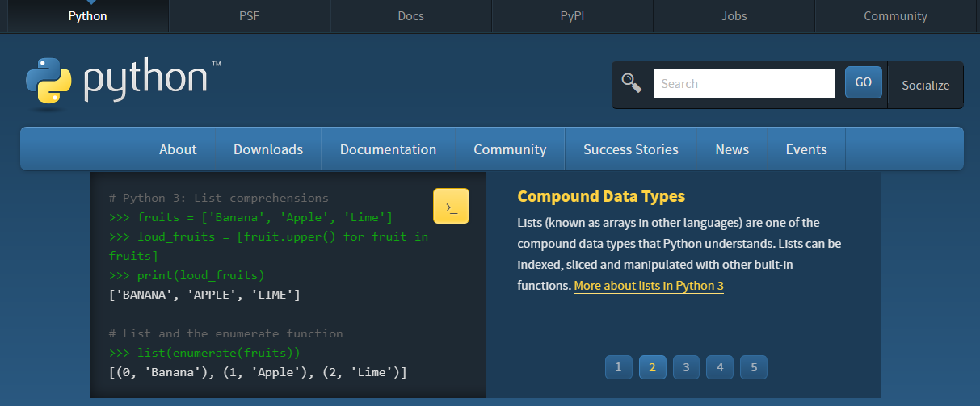
Task: Show slide 4 of the carousel
Action: point(720,367)
